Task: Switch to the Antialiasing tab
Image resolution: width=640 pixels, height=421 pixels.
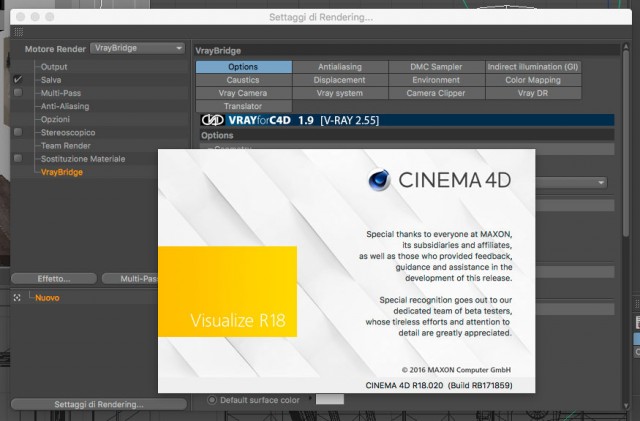Action: pos(340,67)
